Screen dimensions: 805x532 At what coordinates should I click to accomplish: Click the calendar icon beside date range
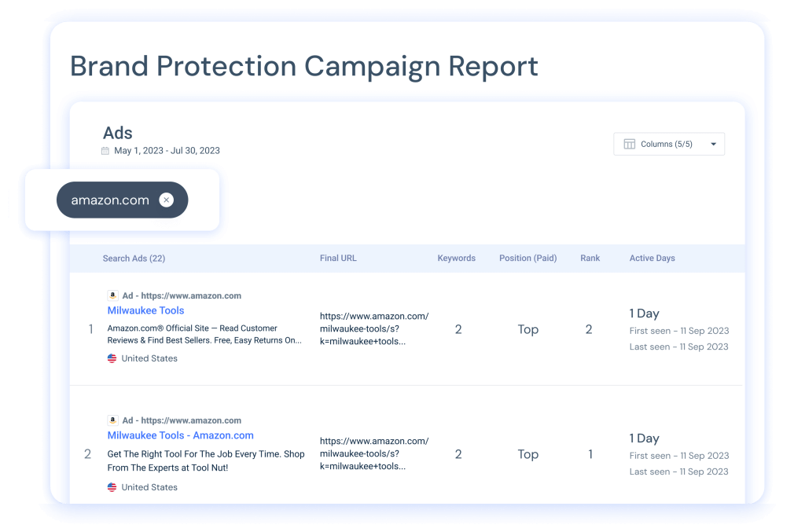click(x=105, y=151)
